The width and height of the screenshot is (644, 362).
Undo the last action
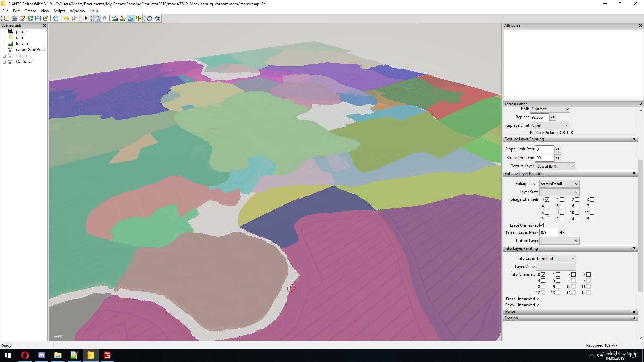[66, 18]
